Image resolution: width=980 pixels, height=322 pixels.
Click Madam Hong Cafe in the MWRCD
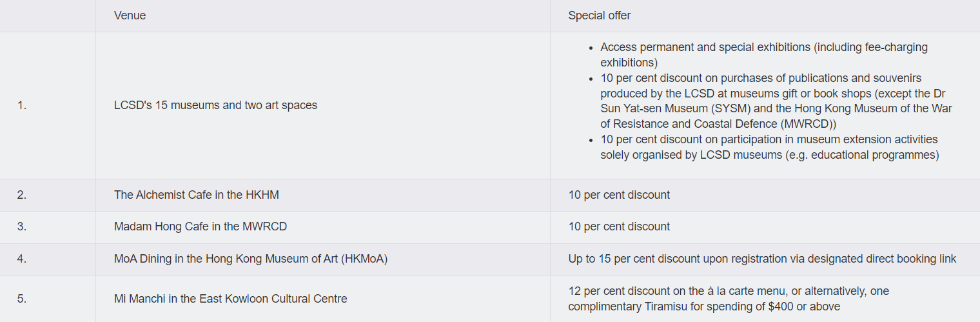200,227
